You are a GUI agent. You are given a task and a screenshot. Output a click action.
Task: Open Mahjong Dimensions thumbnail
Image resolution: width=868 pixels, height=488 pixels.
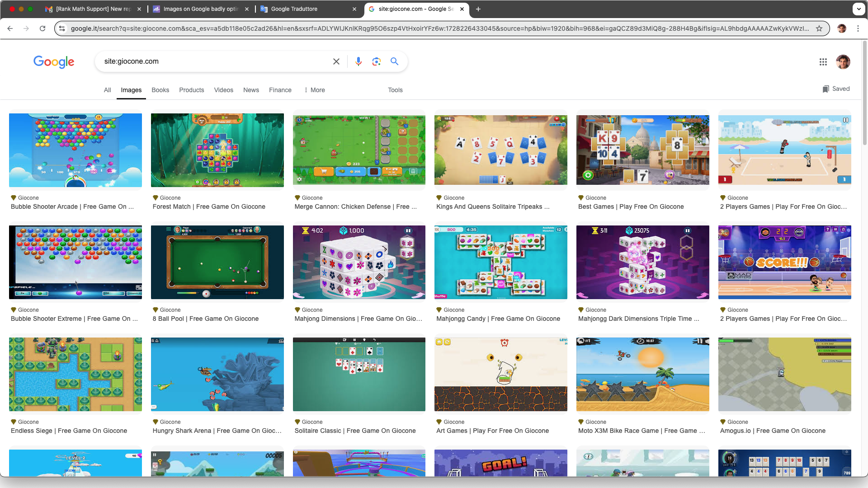(359, 262)
